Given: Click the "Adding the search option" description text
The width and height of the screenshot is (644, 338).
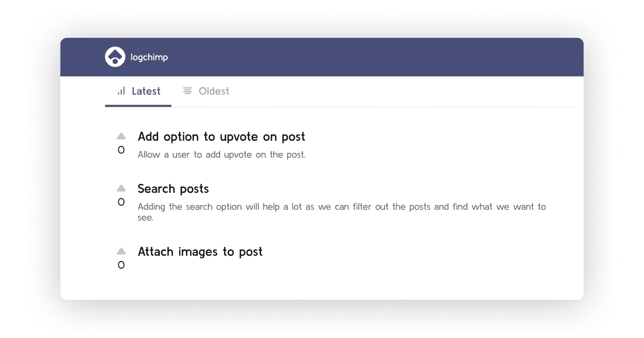Looking at the screenshot, I should (x=341, y=207).
